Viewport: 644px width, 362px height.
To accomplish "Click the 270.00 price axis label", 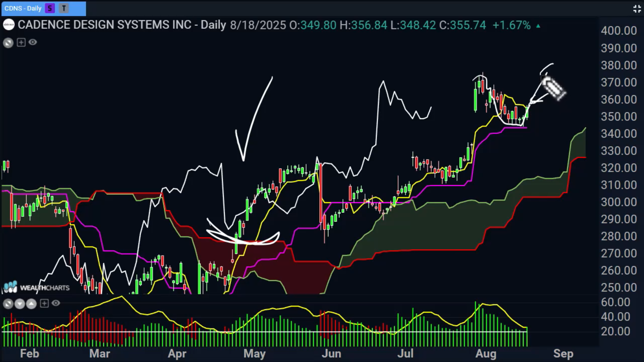I will (x=619, y=253).
